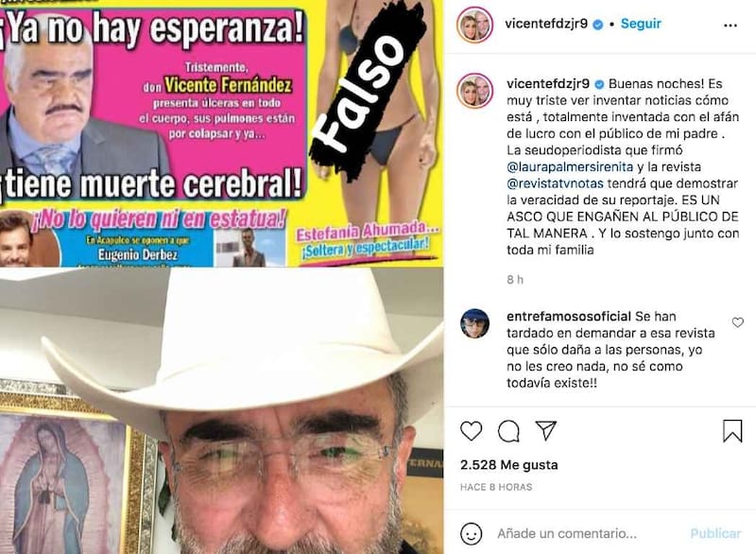Image resolution: width=756 pixels, height=554 pixels.
Task: Open comments with the speech bubble icon
Action: 508,431
